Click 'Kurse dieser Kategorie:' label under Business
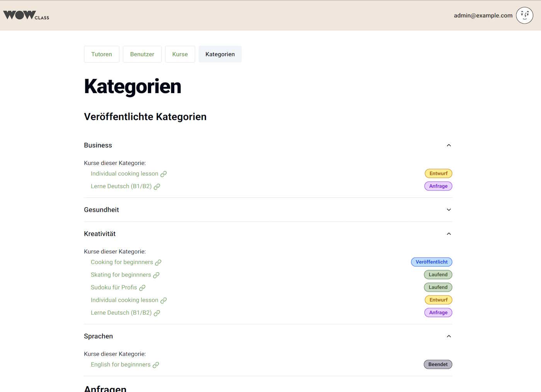 click(115, 163)
